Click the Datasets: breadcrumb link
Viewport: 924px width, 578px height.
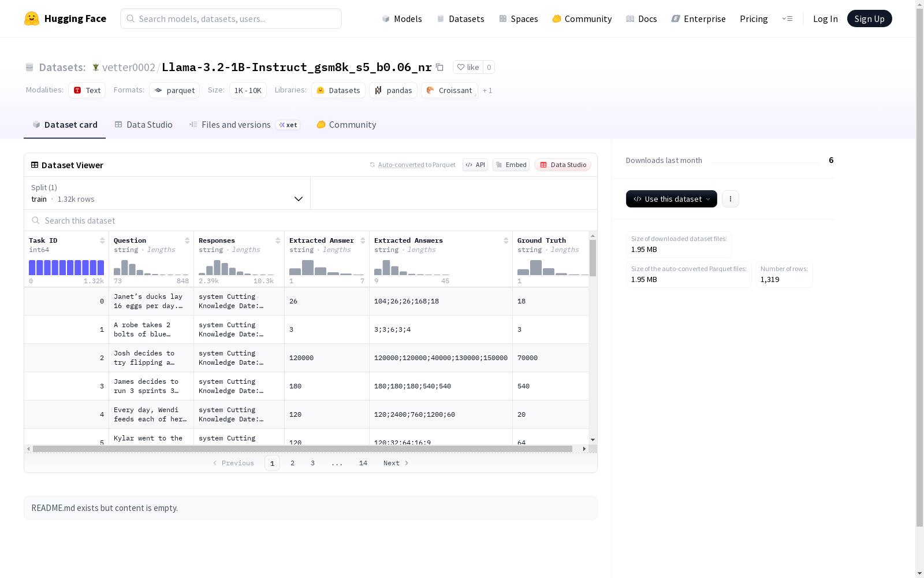coord(62,67)
